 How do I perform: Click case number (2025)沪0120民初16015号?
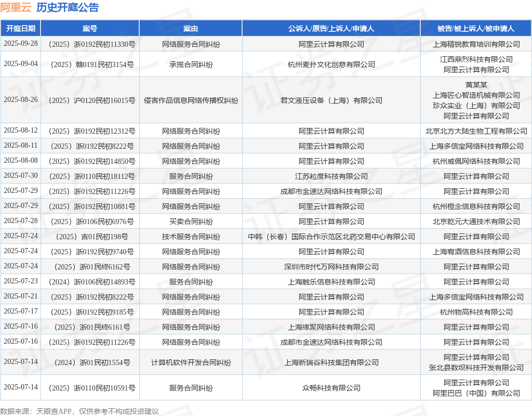[90, 100]
